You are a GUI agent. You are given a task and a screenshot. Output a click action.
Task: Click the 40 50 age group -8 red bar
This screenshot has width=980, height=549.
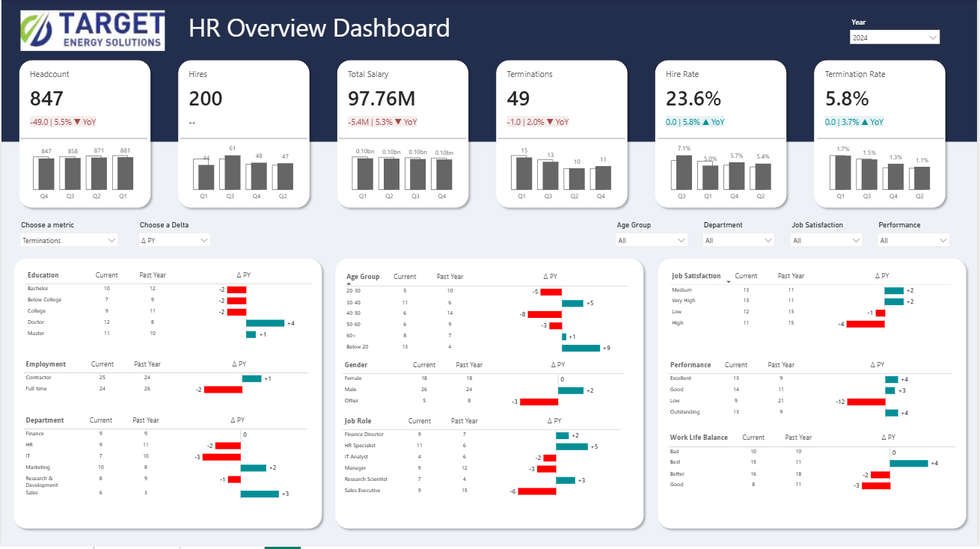point(545,314)
